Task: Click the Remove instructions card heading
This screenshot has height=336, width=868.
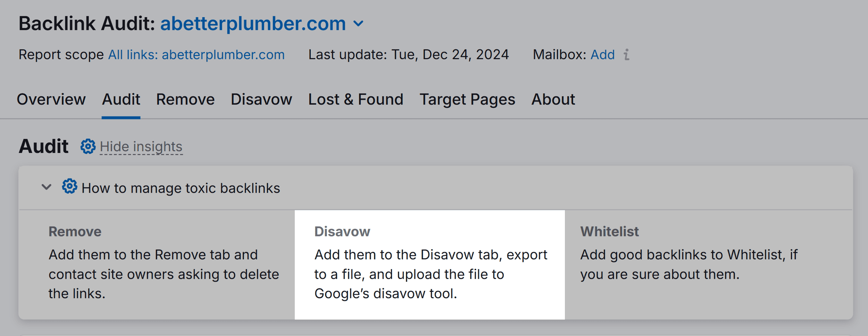Action: click(x=75, y=231)
